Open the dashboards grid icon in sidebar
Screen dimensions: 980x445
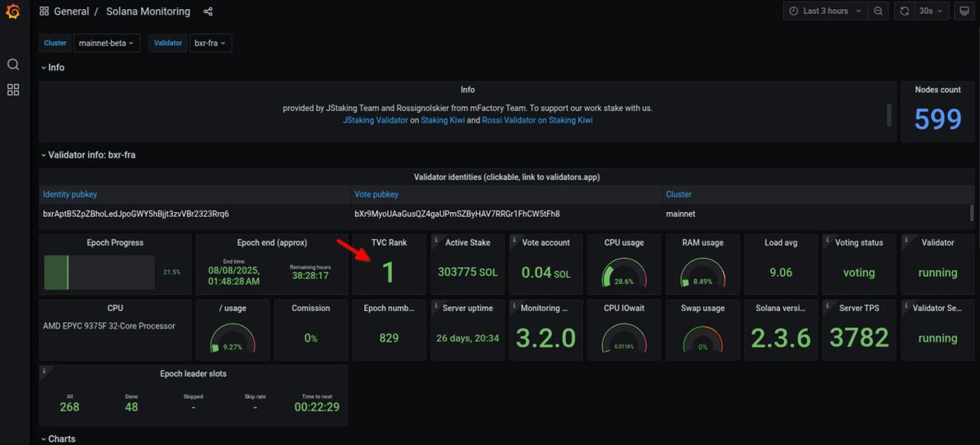[x=13, y=90]
